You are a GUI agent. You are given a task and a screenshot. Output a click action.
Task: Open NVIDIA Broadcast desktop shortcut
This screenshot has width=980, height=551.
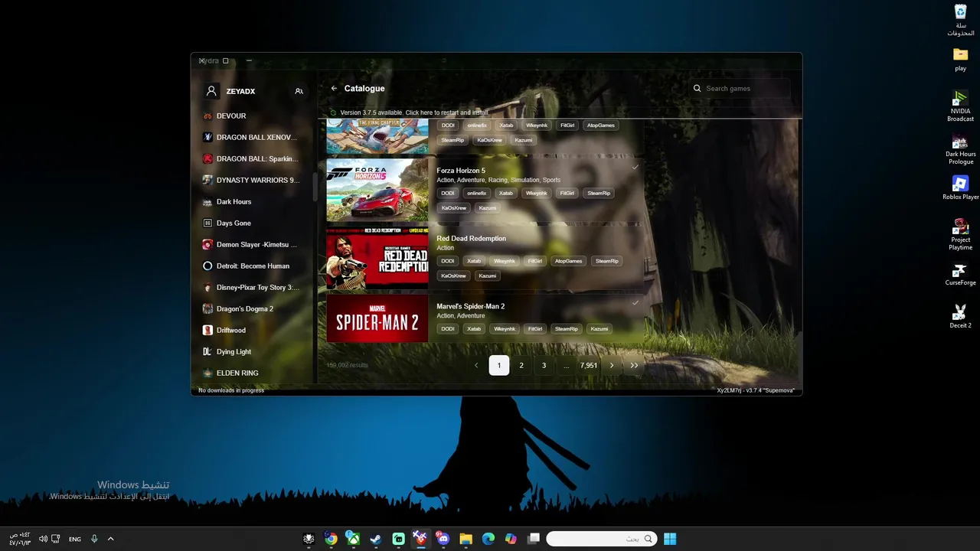[960, 106]
